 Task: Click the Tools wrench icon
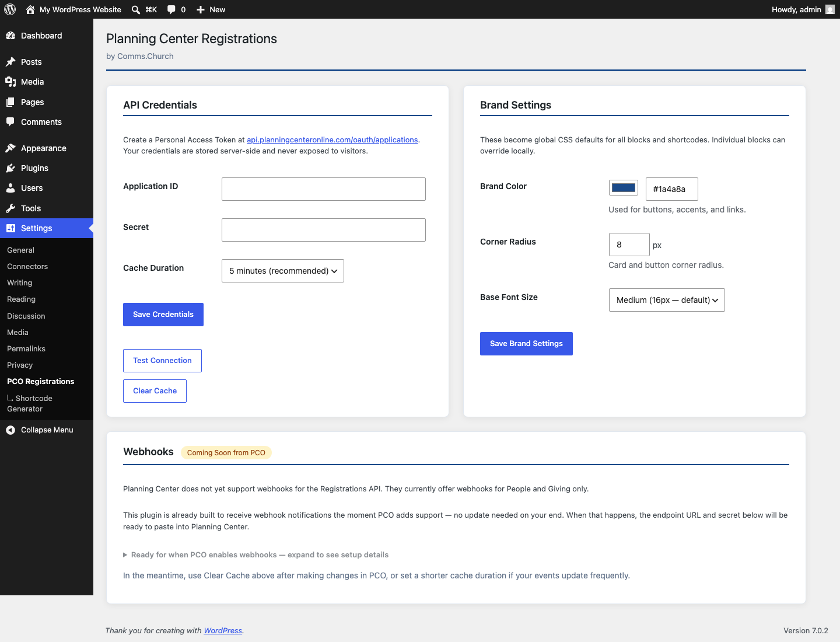(x=10, y=208)
